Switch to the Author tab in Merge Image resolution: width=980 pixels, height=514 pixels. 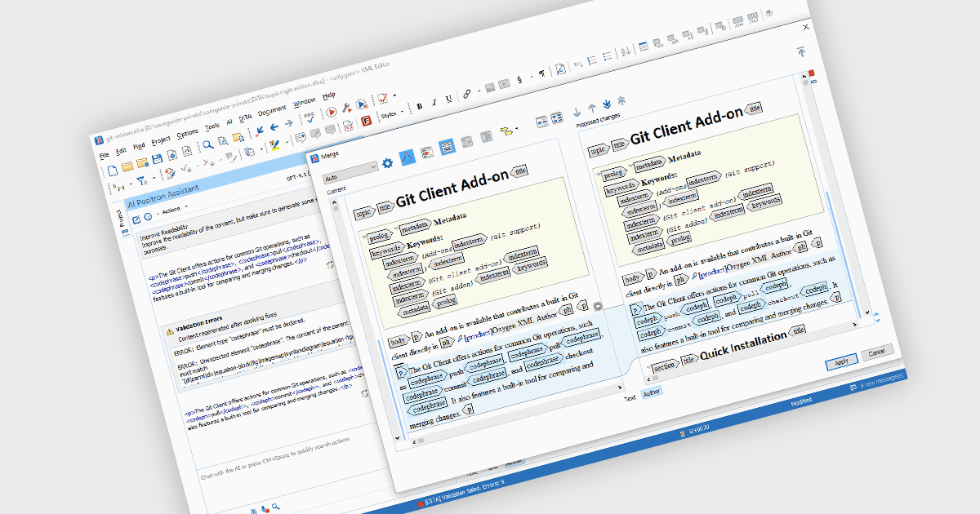tap(651, 393)
